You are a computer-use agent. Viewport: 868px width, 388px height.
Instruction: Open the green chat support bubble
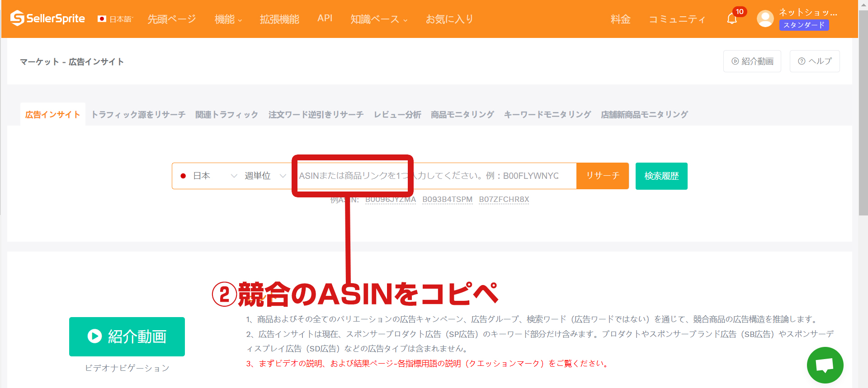(x=825, y=365)
